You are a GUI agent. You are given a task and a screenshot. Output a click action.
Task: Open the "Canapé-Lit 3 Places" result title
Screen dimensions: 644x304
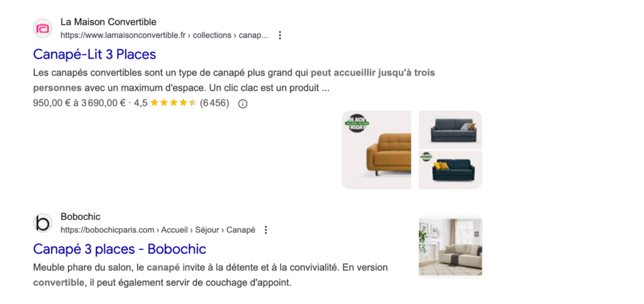pyautogui.click(x=94, y=54)
